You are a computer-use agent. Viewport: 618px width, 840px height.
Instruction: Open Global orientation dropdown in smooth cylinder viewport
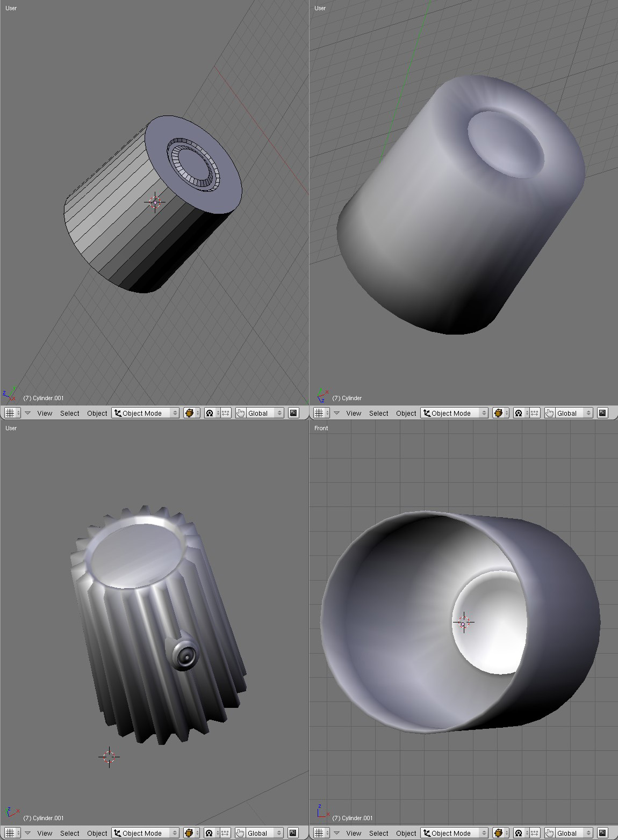574,413
